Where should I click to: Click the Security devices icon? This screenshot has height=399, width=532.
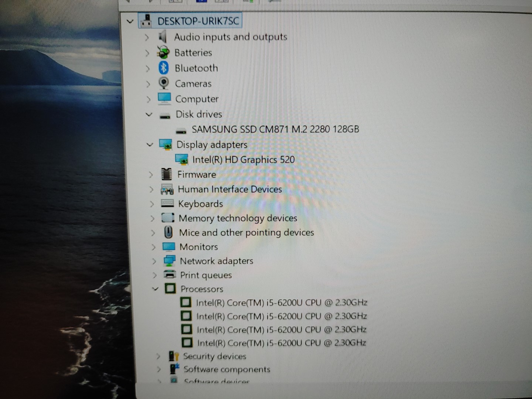point(173,356)
